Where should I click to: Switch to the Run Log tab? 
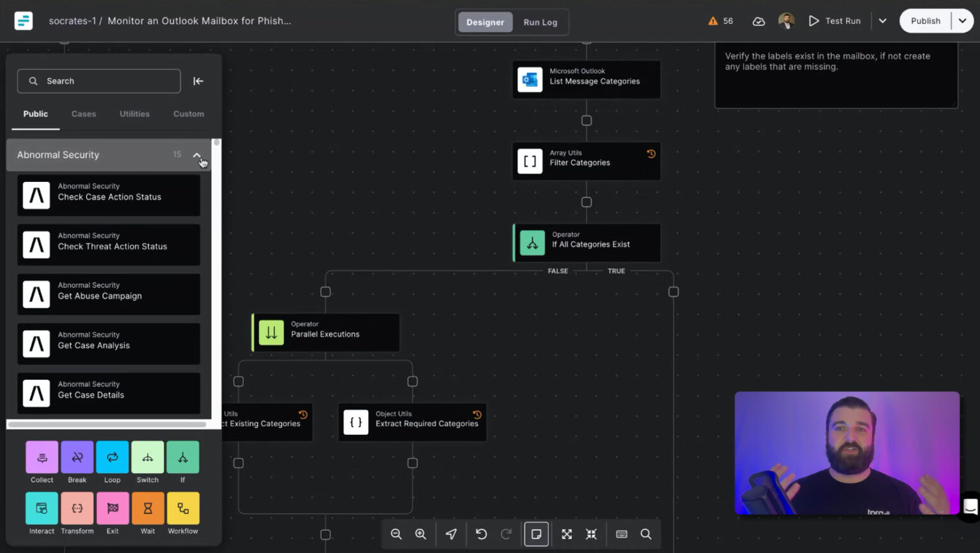(x=540, y=22)
